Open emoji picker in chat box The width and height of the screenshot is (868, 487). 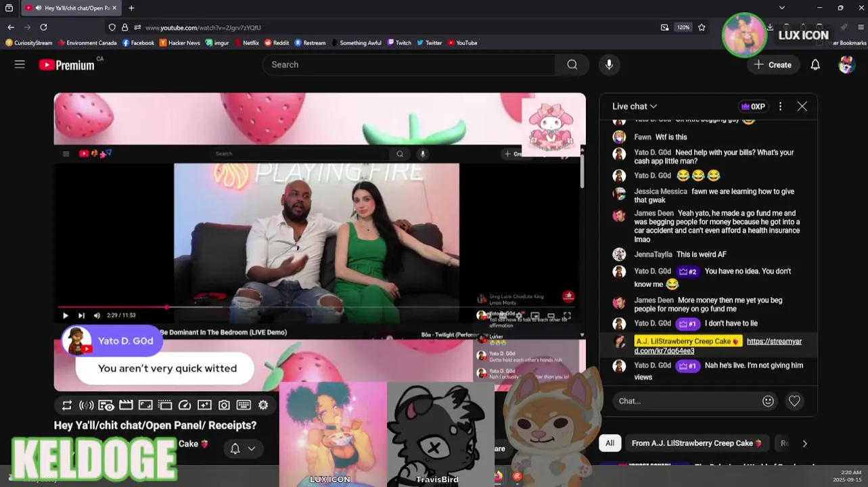coord(768,401)
